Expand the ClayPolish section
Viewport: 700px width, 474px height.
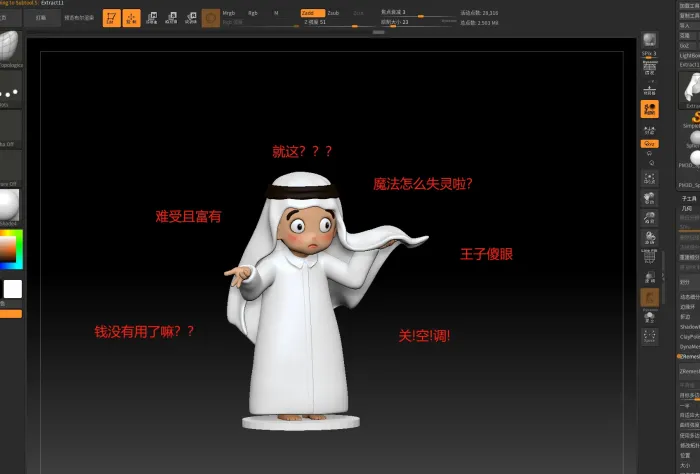(689, 337)
